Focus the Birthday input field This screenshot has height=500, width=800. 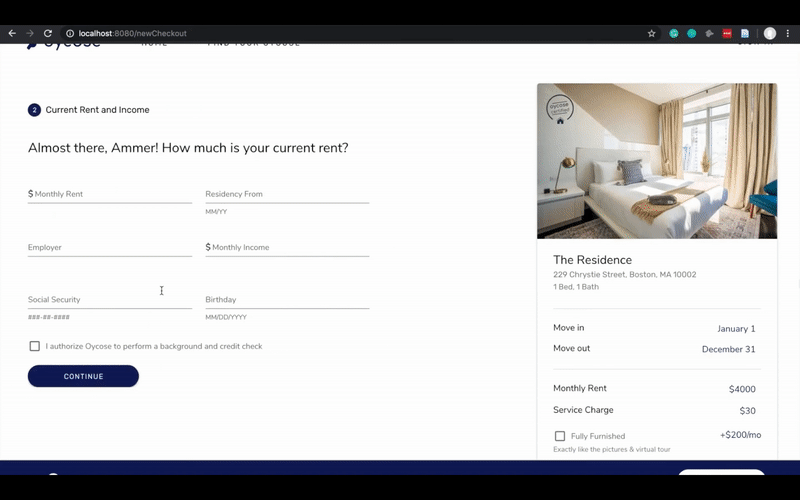[x=287, y=299]
